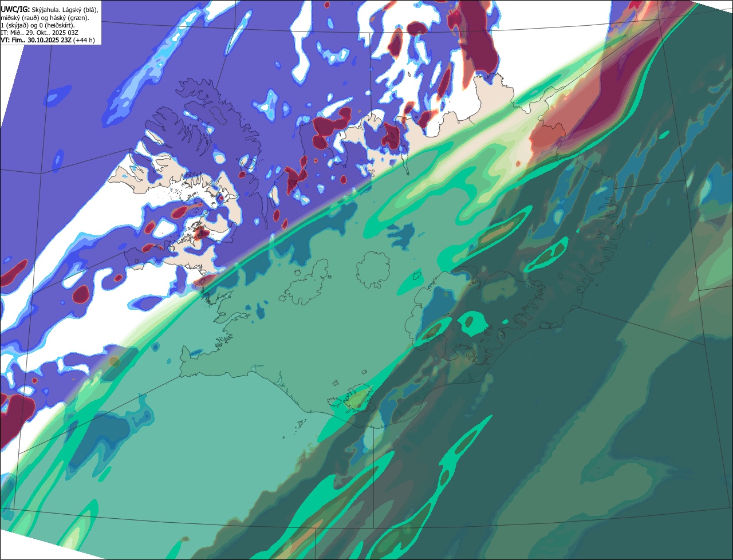The height and width of the screenshot is (560, 733).
Task: Click the 'VT: Fim.. 30.10.2025 23Z' valid time
Action: pyautogui.click(x=36, y=40)
